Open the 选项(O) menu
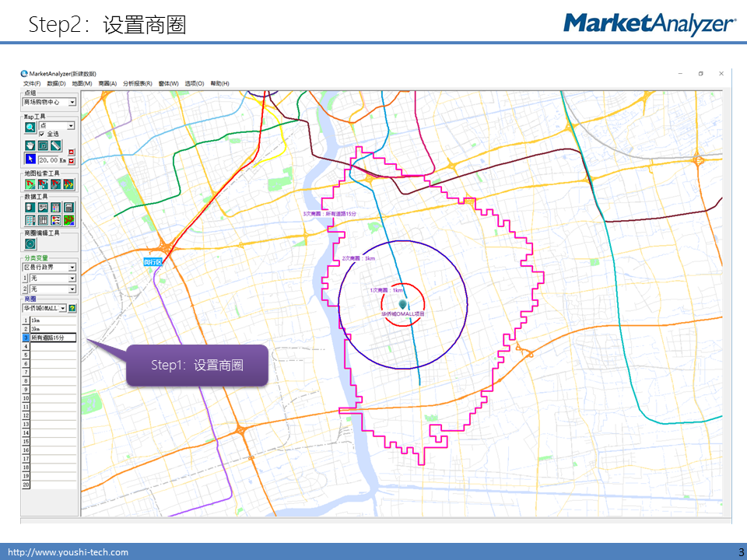 click(x=195, y=83)
